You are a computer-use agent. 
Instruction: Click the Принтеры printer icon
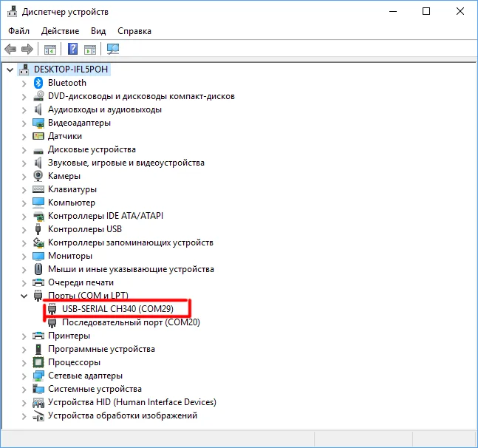pyautogui.click(x=38, y=336)
